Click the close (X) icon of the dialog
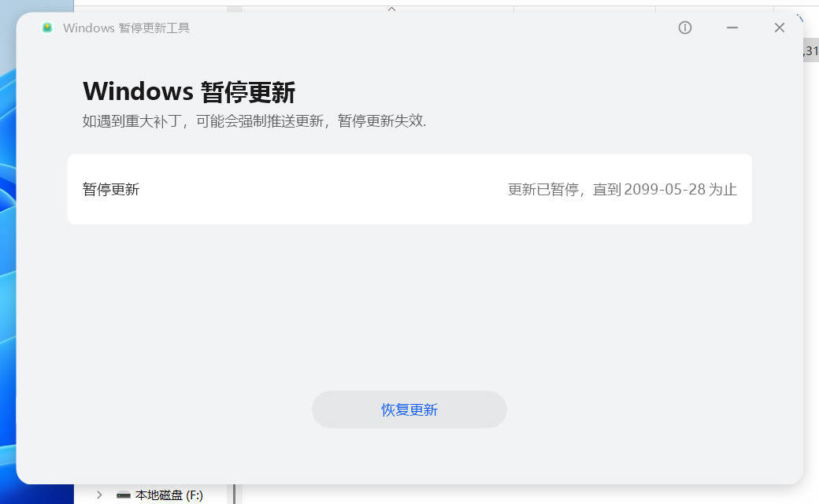Viewport: 819px width, 504px height. (x=779, y=27)
